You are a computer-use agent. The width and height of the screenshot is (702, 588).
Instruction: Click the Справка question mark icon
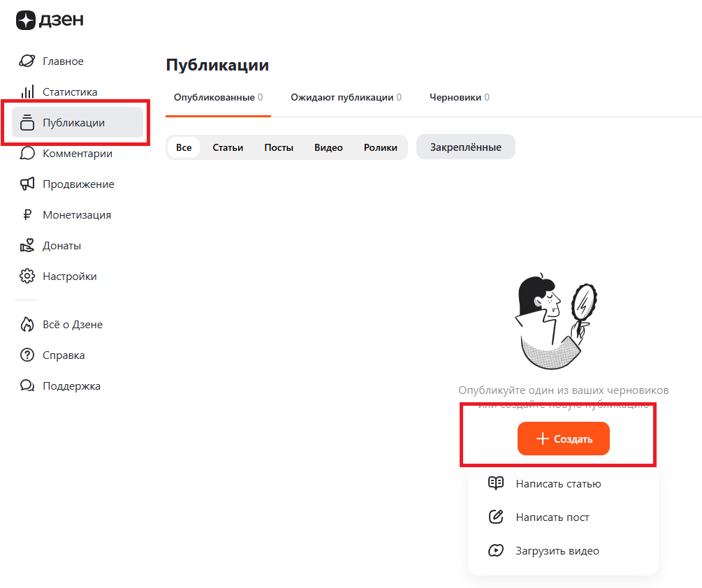pyautogui.click(x=26, y=355)
